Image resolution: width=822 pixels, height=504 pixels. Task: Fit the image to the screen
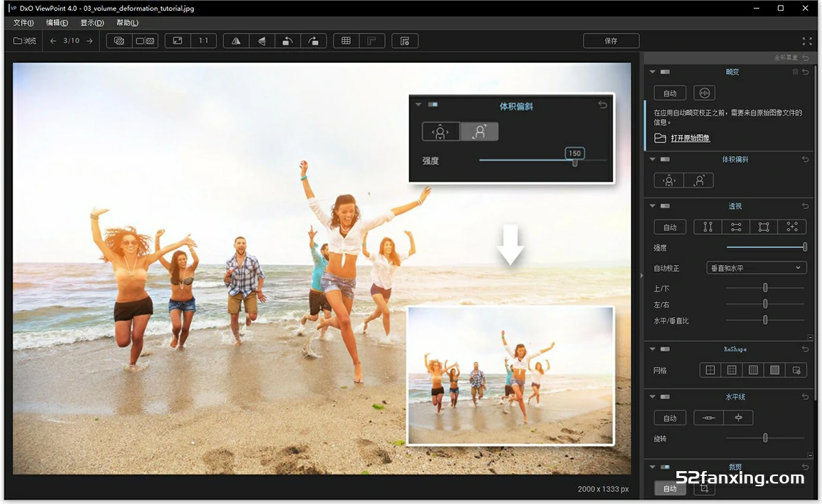[177, 41]
